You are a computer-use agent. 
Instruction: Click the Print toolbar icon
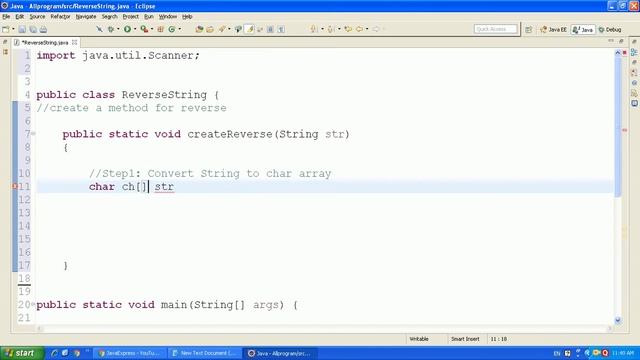pyautogui.click(x=43, y=29)
